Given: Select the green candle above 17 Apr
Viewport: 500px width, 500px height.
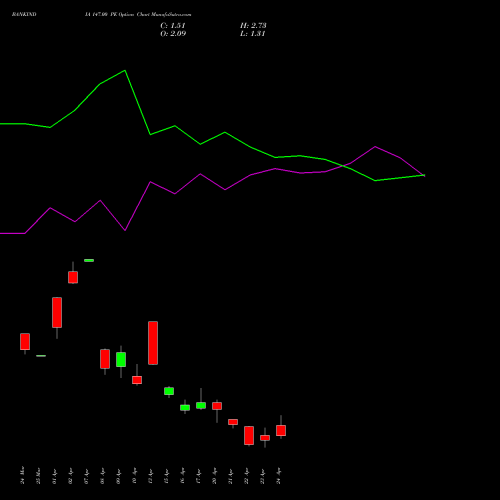Looking at the screenshot, I should click(x=201, y=406).
